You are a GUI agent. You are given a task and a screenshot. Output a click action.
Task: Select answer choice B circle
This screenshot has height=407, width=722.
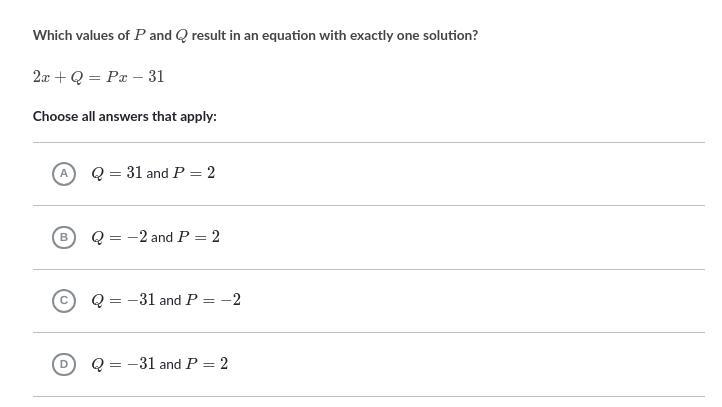click(x=64, y=237)
